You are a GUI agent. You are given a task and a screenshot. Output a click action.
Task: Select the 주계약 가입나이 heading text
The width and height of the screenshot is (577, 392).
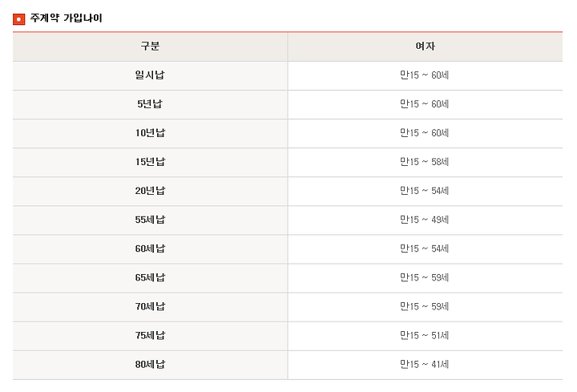pyautogui.click(x=66, y=18)
